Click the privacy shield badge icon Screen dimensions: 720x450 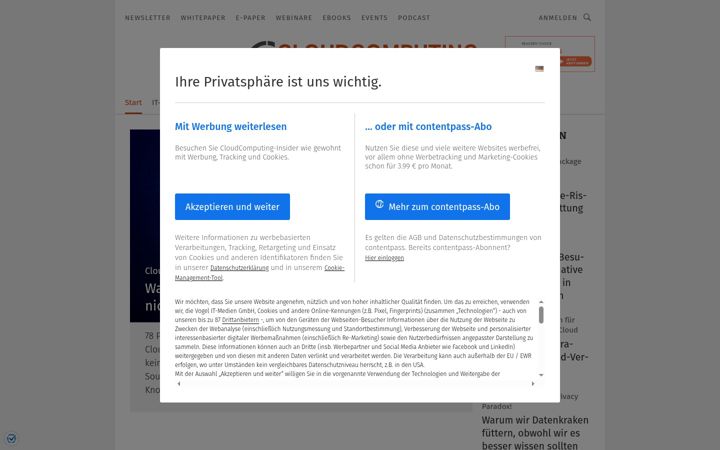tap(11, 439)
